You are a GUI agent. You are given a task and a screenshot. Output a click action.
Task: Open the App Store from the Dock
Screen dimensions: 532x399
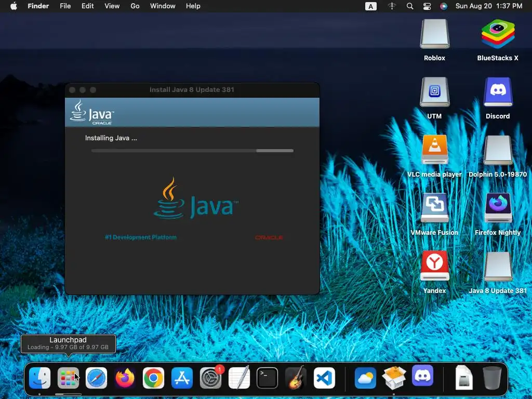click(x=182, y=378)
